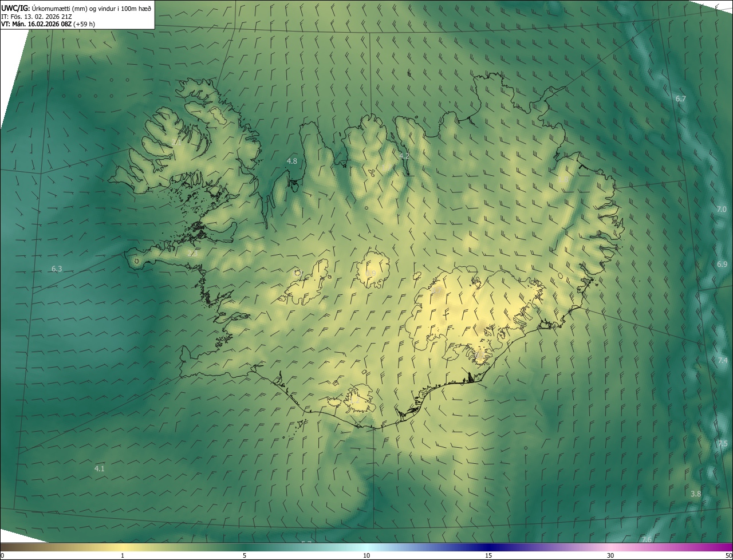Click the 6.7 value label on the map
Viewport: 733px width, 560px height.
pyautogui.click(x=680, y=99)
